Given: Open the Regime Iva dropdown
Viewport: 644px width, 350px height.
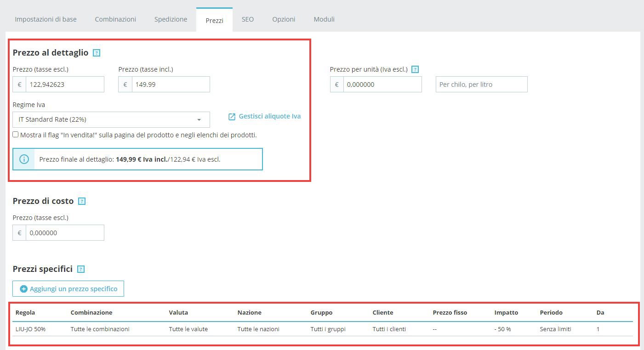Looking at the screenshot, I should 111,119.
